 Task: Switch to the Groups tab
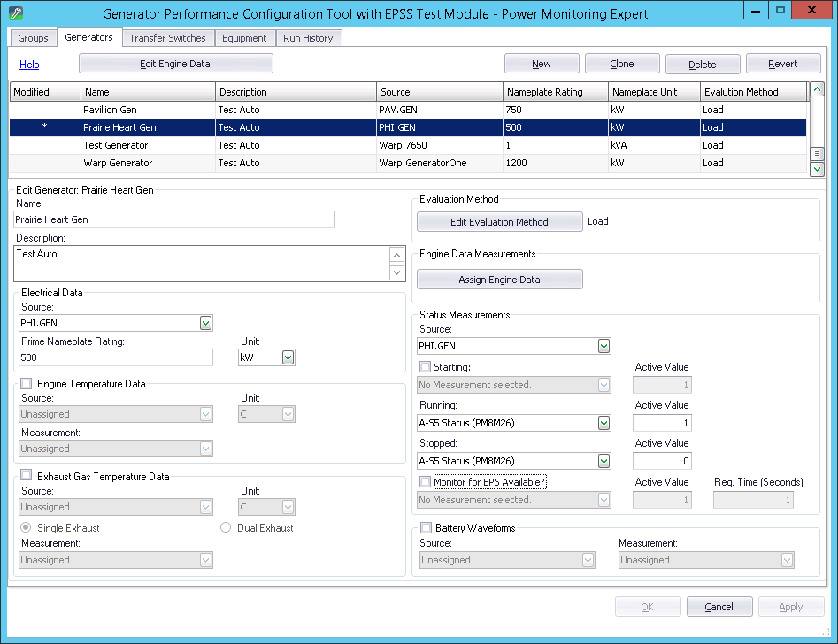(x=33, y=38)
